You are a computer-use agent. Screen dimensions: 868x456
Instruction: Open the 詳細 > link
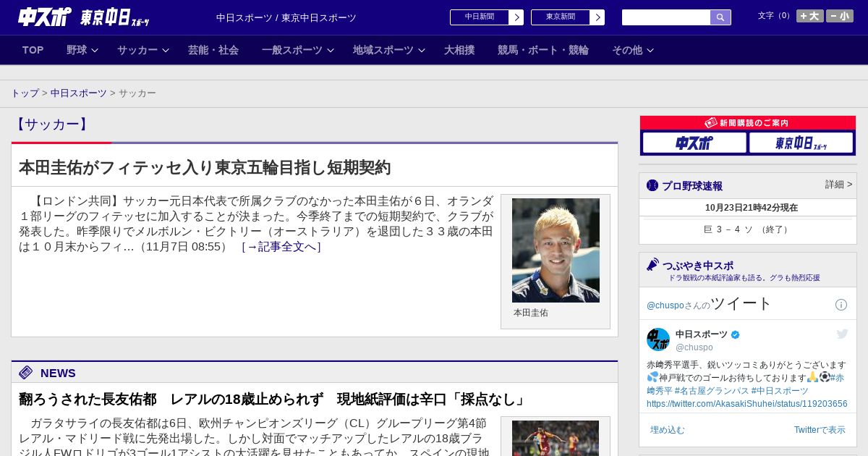click(x=839, y=185)
